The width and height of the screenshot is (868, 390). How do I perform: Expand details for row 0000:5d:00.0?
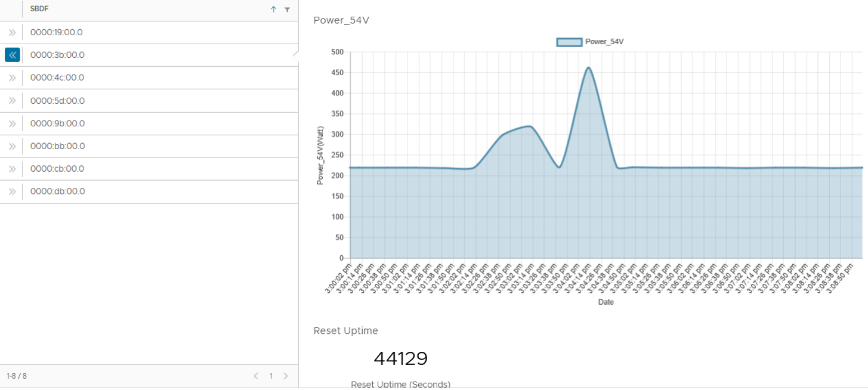12,101
